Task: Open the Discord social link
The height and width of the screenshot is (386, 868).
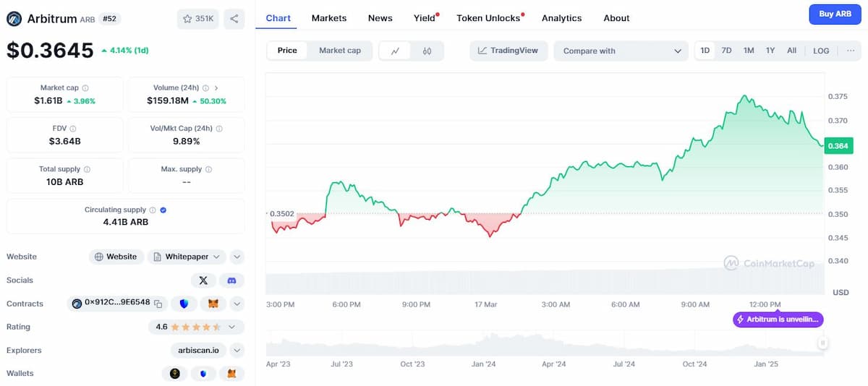Action: (x=231, y=280)
